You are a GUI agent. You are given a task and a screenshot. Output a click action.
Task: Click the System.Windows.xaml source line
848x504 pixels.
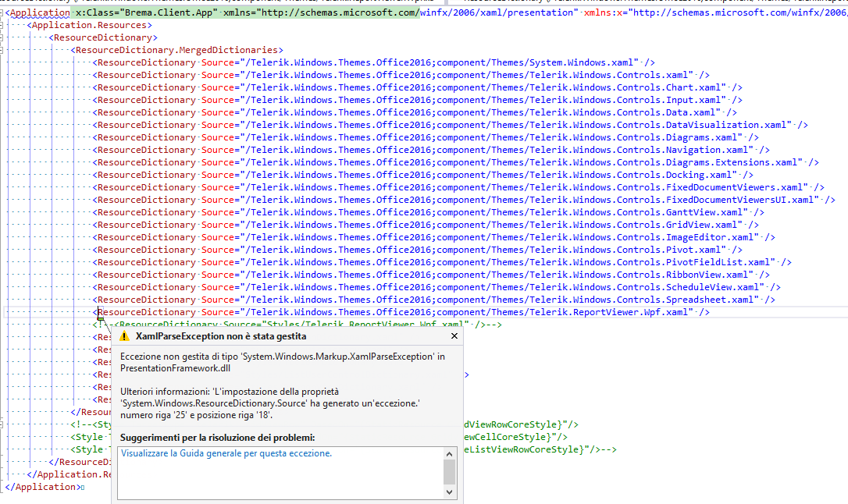[374, 62]
